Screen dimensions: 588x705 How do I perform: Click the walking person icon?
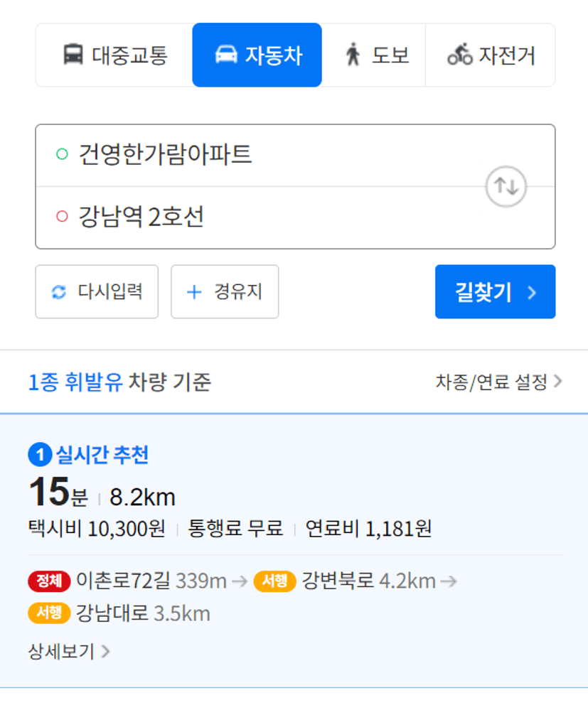(353, 55)
